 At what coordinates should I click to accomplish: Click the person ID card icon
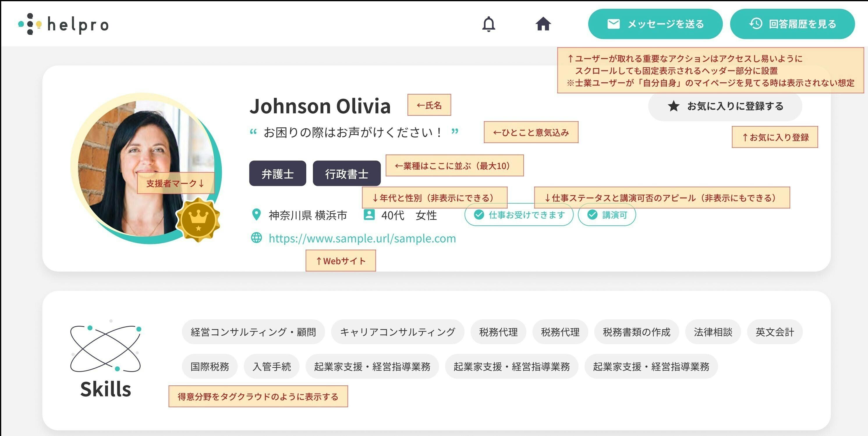(369, 215)
